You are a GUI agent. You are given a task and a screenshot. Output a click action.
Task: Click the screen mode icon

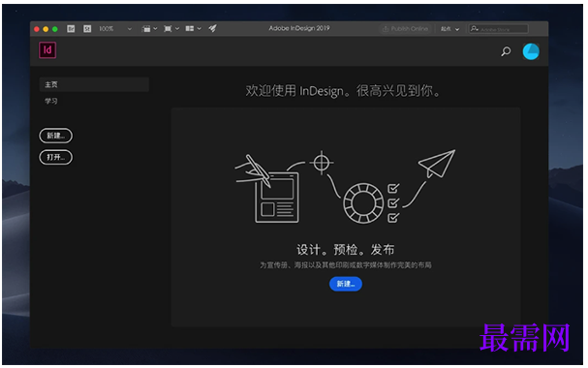coord(168,29)
